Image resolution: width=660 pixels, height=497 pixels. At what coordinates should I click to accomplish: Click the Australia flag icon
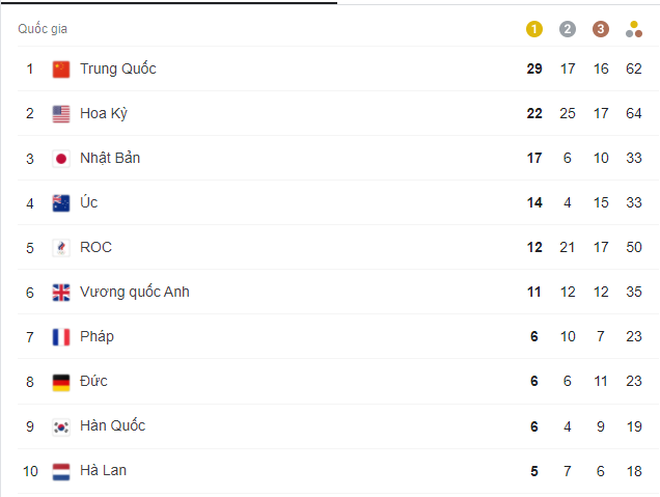click(x=62, y=203)
